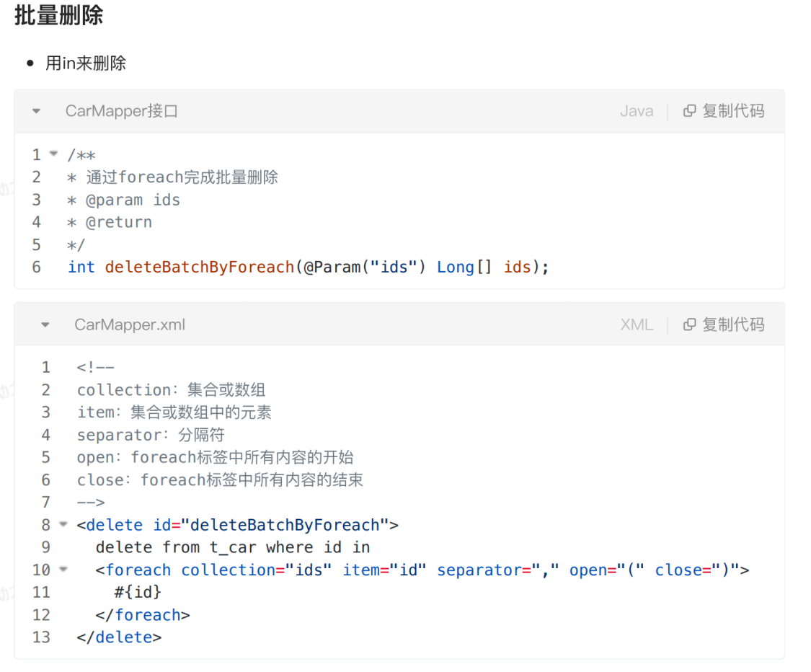
Task: Collapse the CarMapper.xml code block
Action: [45, 324]
